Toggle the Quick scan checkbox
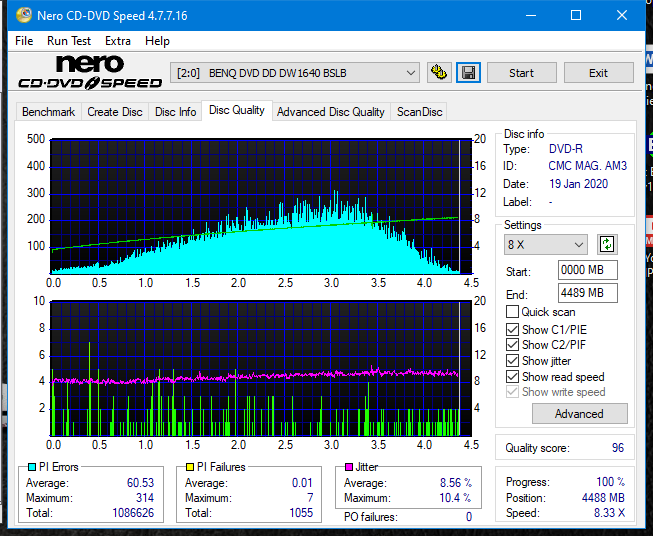Screen dimensions: 653x536 pyautogui.click(x=512, y=312)
